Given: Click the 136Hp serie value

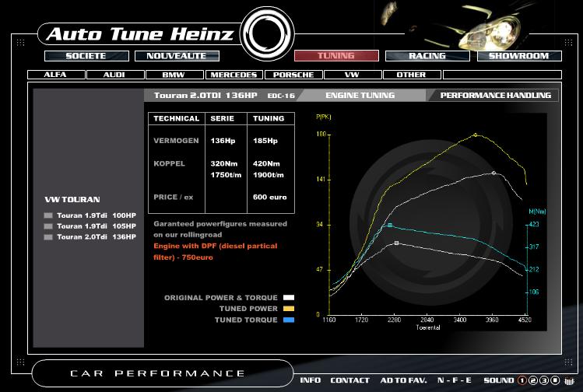Looking at the screenshot, I should [223, 141].
